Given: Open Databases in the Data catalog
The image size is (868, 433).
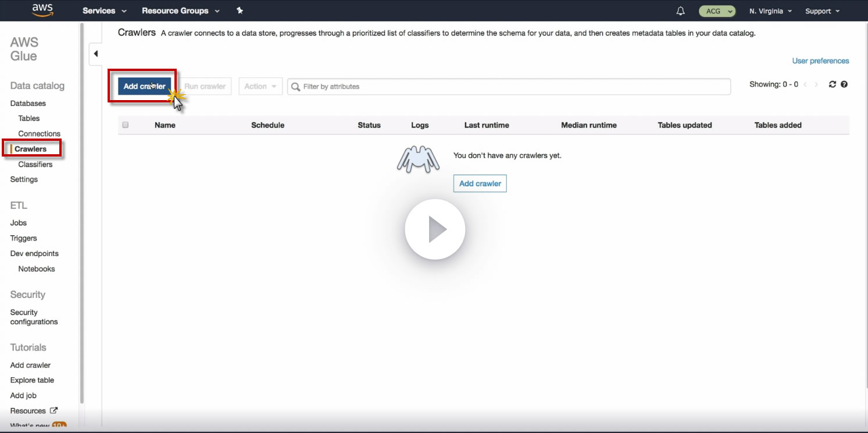Looking at the screenshot, I should (x=28, y=104).
